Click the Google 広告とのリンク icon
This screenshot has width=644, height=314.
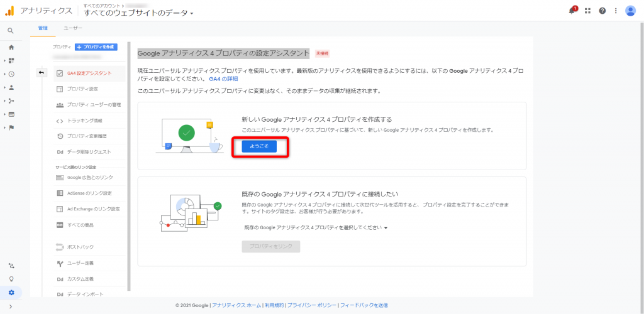pos(60,178)
